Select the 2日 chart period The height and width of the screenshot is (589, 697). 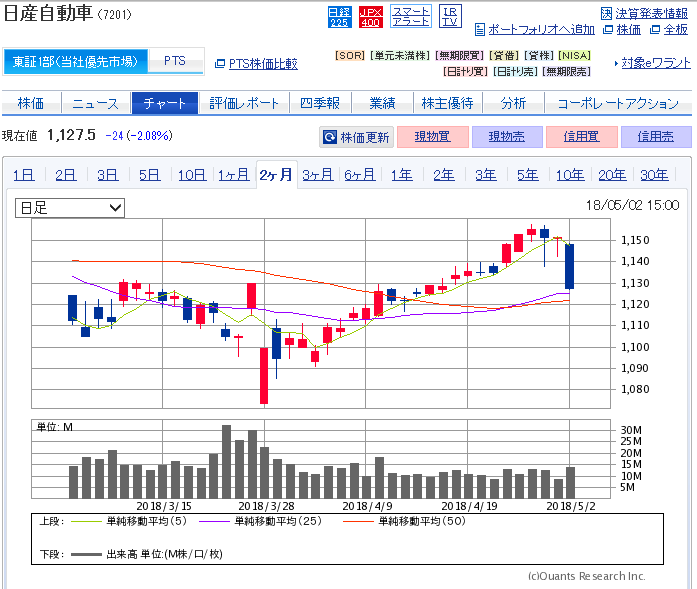tap(65, 175)
